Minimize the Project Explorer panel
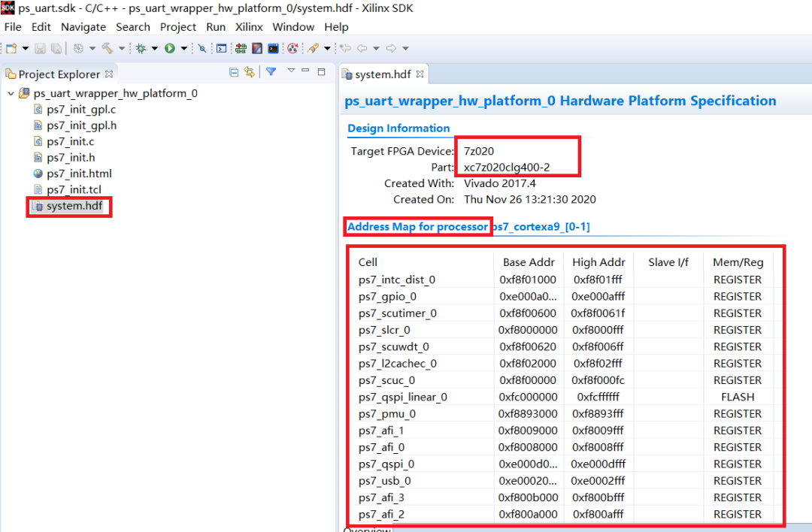This screenshot has height=532, width=812. [306, 71]
